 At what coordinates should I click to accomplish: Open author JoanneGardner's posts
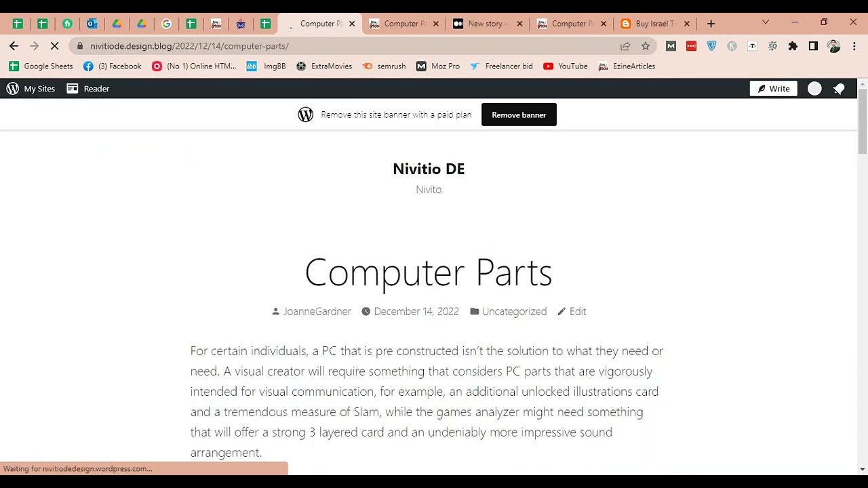coord(317,312)
